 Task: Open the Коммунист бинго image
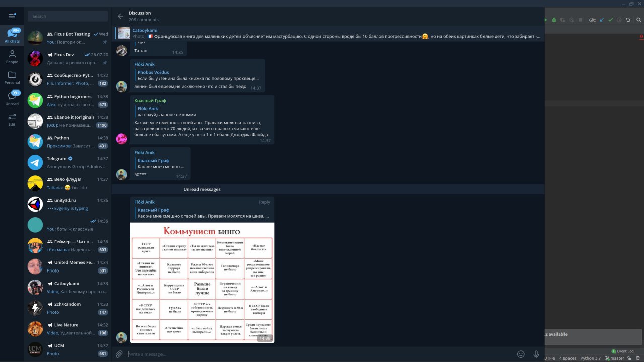(202, 283)
